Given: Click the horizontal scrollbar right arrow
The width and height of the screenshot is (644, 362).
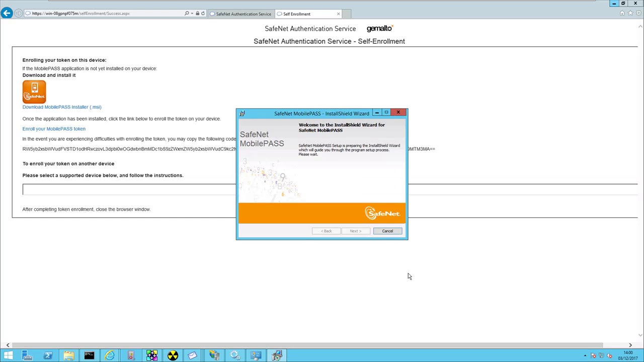Looking at the screenshot, I should tap(630, 345).
